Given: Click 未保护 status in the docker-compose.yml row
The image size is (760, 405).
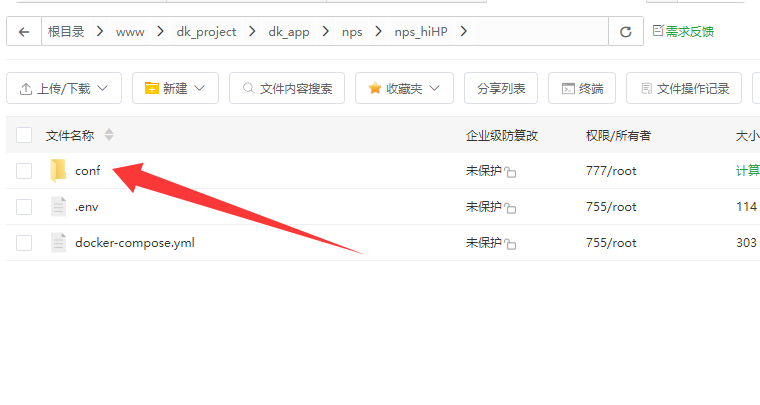Looking at the screenshot, I should [x=483, y=243].
